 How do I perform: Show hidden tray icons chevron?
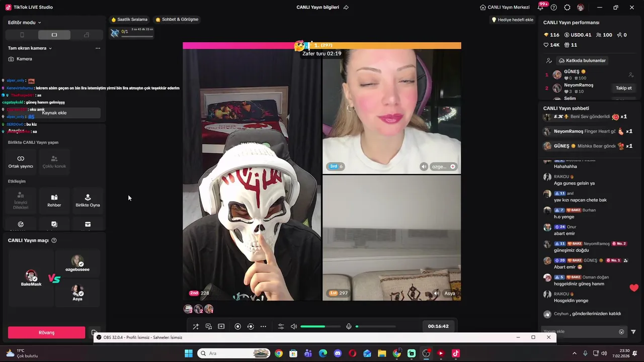pyautogui.click(x=574, y=353)
